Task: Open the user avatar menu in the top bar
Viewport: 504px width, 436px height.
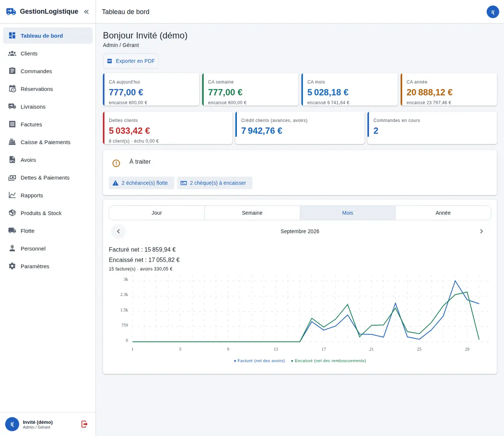Action: pyautogui.click(x=493, y=12)
